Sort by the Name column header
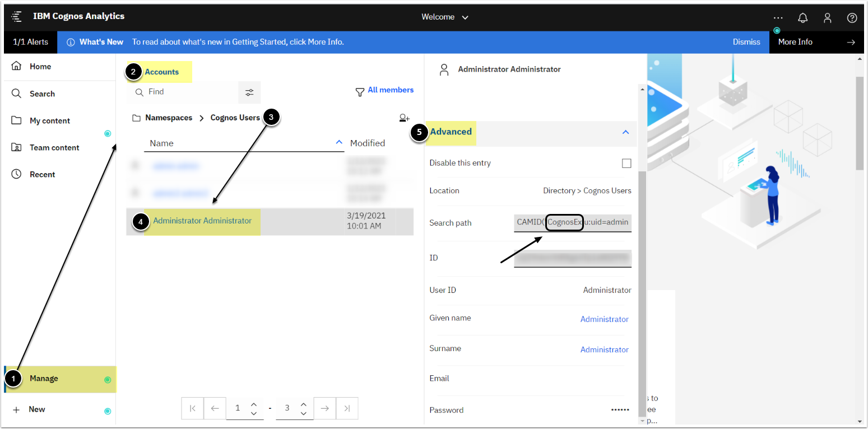Viewport: 868px width, 429px height. click(162, 143)
